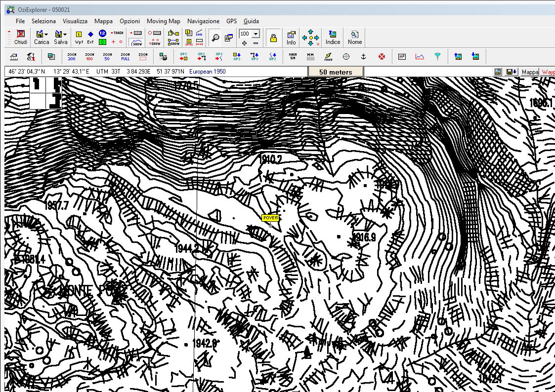The width and height of the screenshot is (555, 392).
Task: Open the Carica load dropdown arrow
Action: tap(46, 34)
